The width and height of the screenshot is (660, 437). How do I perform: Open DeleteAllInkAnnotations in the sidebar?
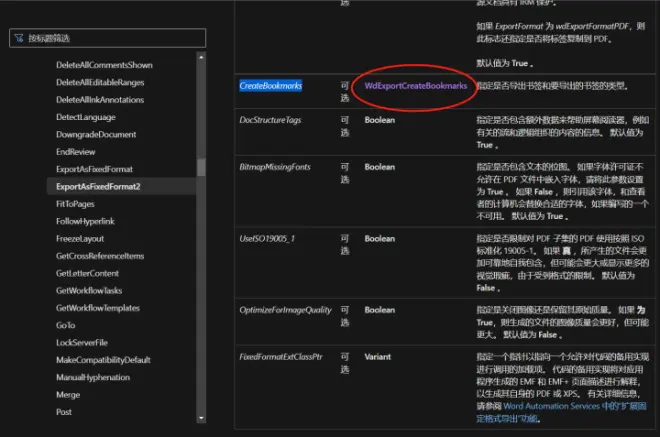[x=100, y=100]
